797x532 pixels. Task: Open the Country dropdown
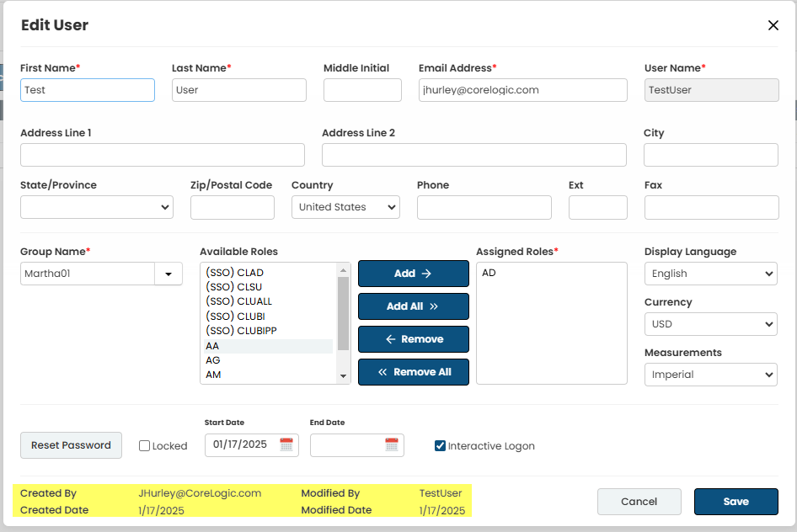345,207
